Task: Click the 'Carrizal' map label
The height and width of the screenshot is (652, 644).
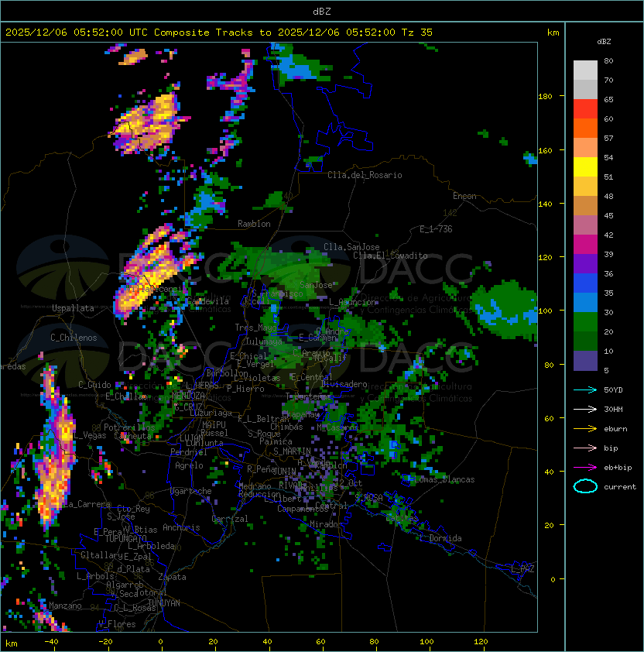Action: coord(229,519)
